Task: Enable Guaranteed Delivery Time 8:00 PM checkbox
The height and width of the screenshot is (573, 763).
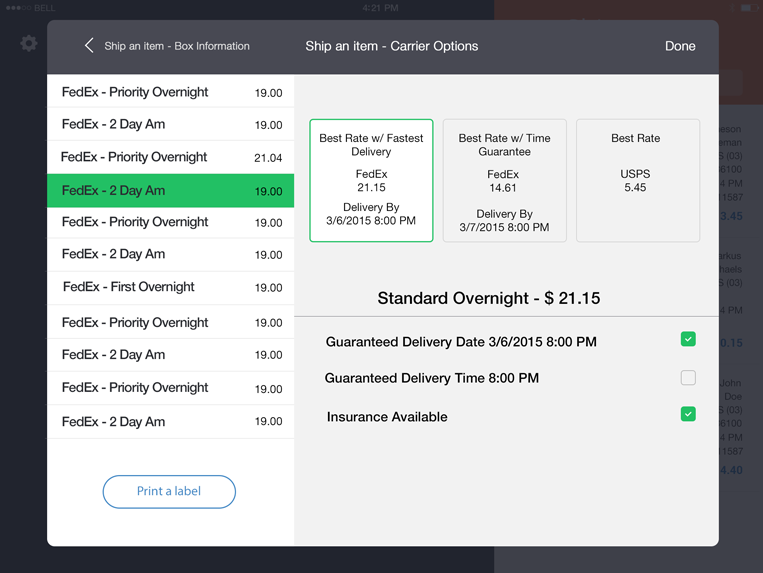Action: point(688,377)
